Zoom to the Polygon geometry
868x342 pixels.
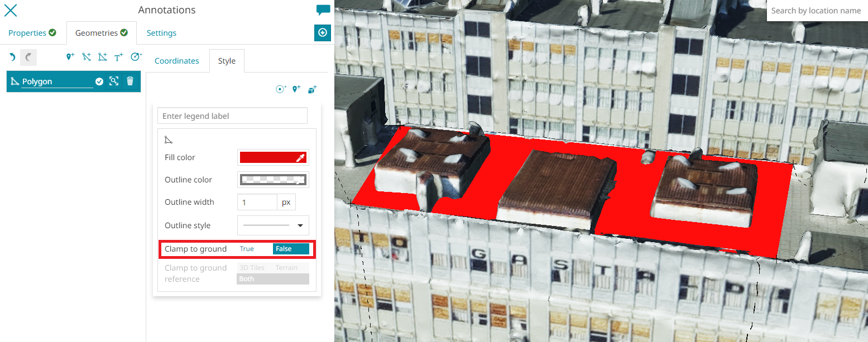(x=114, y=81)
